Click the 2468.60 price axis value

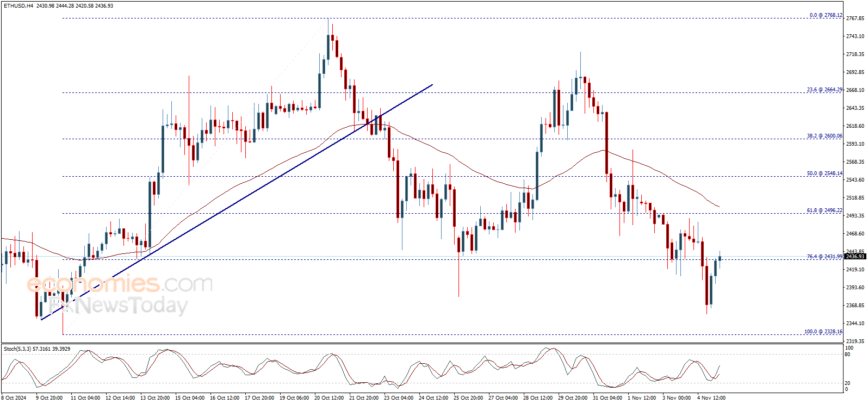coord(855,234)
